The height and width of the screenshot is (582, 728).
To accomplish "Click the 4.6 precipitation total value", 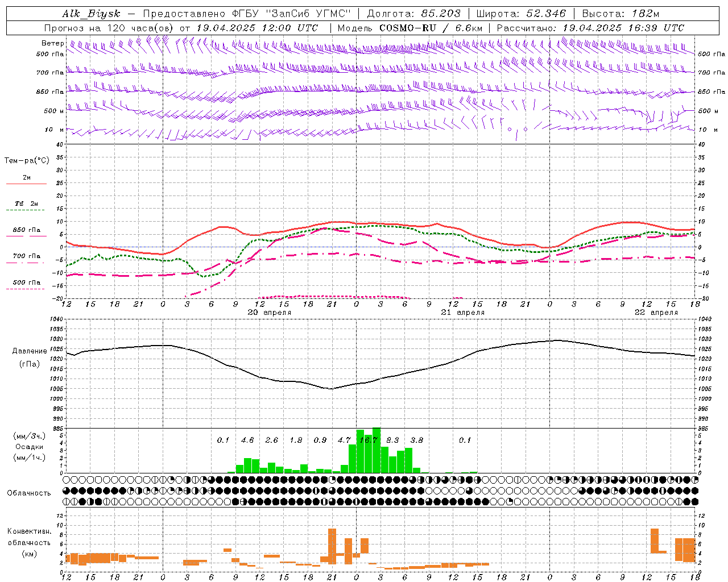I will (247, 440).
